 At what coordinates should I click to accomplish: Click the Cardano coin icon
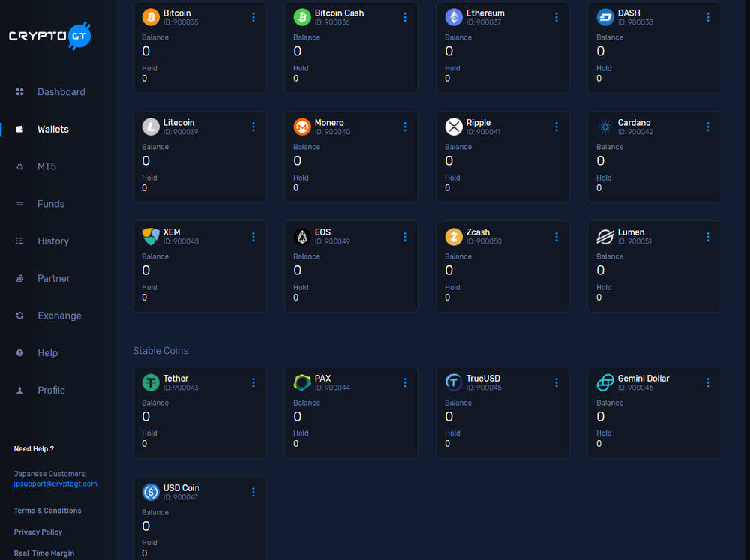click(605, 127)
